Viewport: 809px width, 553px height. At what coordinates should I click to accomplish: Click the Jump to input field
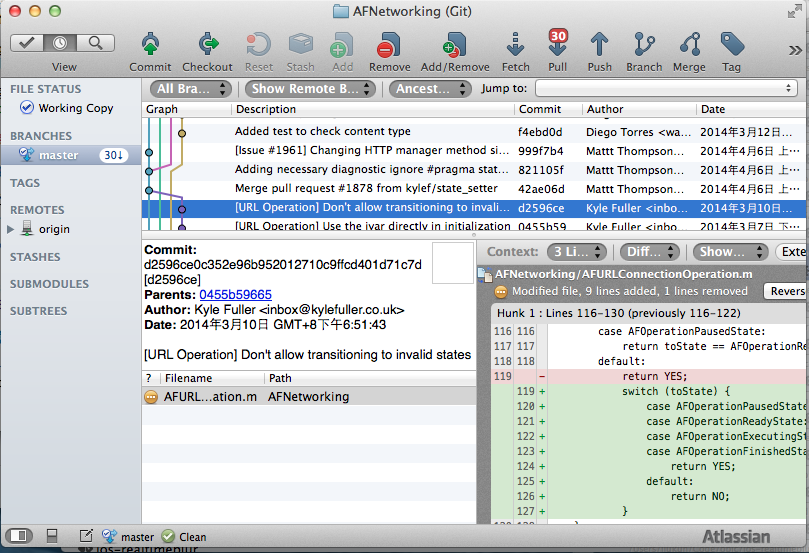[x=665, y=89]
